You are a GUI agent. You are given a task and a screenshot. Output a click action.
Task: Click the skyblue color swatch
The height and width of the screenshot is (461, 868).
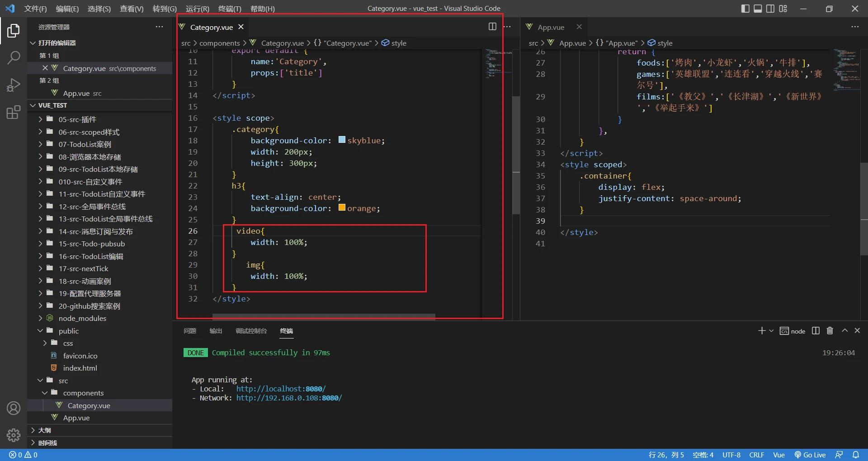pos(342,140)
